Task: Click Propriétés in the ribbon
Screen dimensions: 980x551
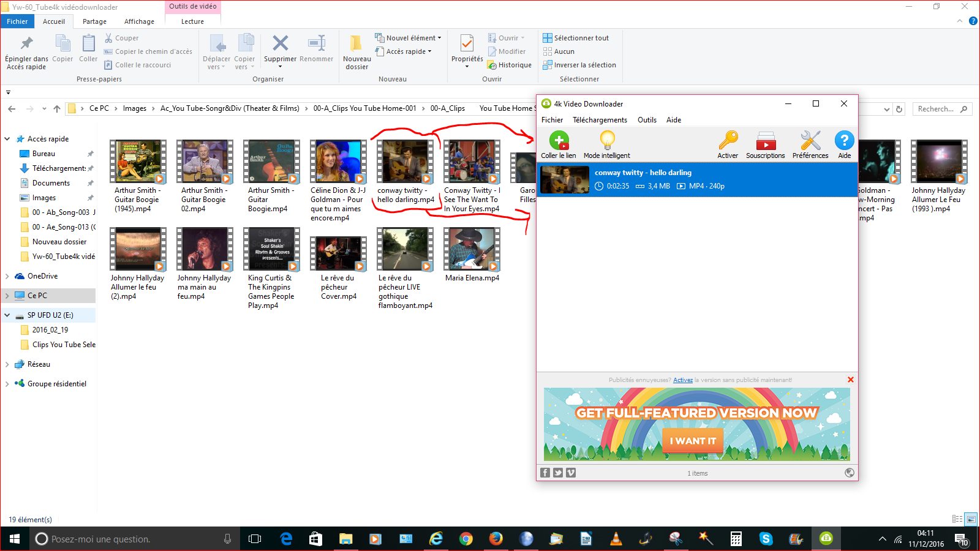Action: 467,51
